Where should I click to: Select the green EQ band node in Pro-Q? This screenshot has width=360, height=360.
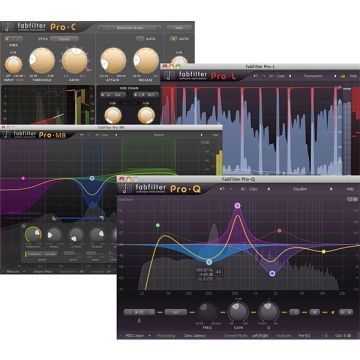[158, 226]
